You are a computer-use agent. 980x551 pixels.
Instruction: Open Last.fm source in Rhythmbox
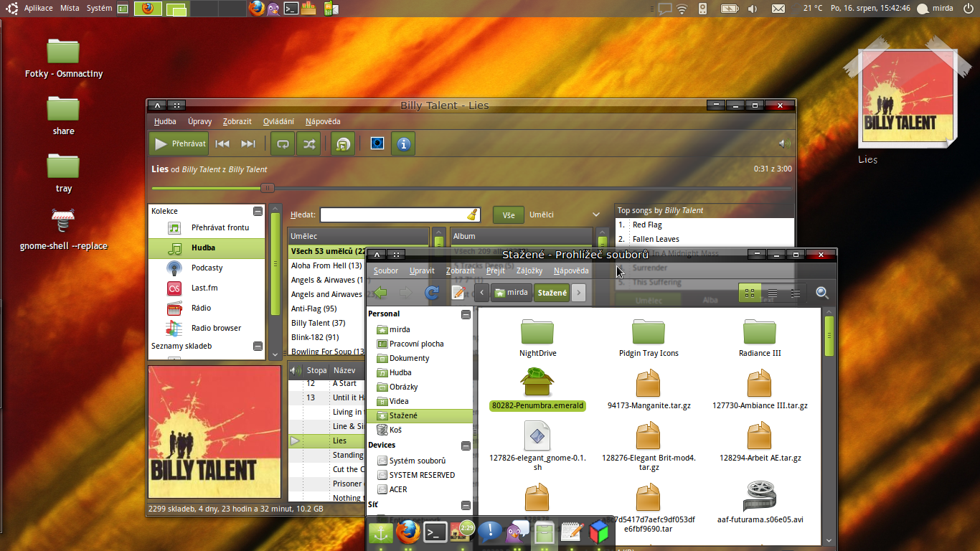click(x=207, y=288)
